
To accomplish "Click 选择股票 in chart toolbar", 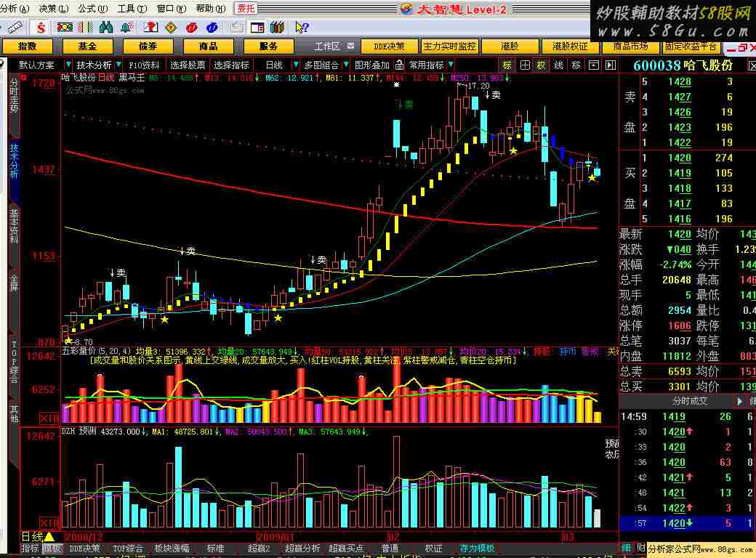I will point(188,65).
